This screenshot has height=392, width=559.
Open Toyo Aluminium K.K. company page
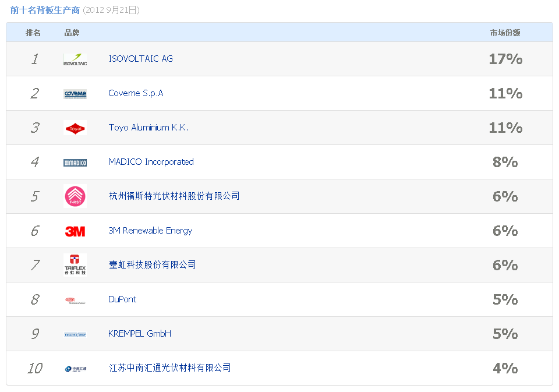pyautogui.click(x=148, y=128)
